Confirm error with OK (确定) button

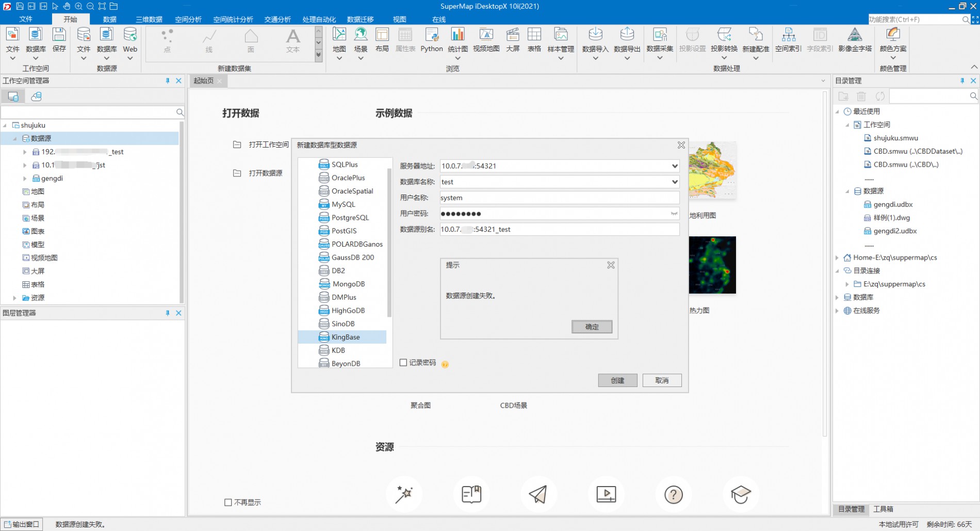[x=592, y=327]
